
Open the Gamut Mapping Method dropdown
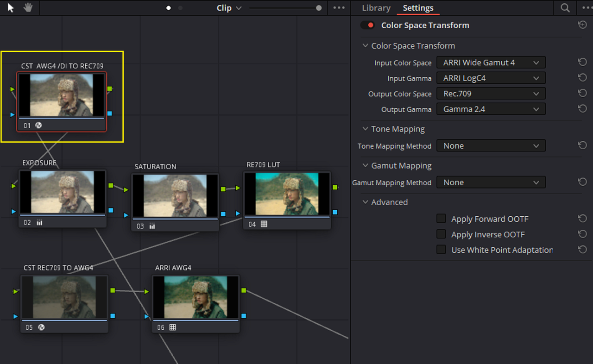point(491,182)
